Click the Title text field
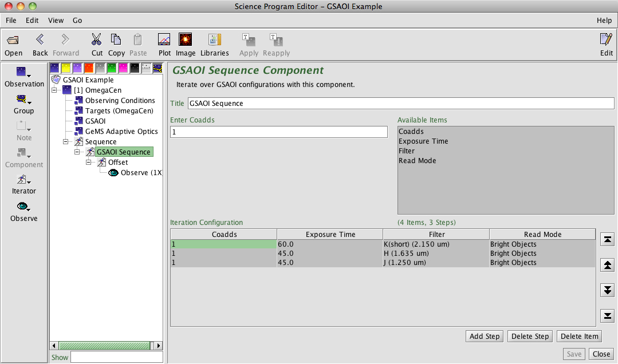Viewport: 618px width, 364px height. pyautogui.click(x=401, y=103)
